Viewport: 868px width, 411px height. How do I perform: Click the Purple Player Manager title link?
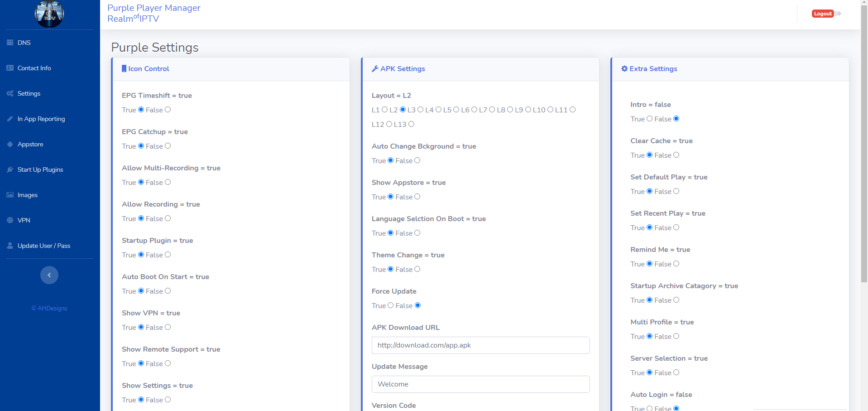coord(154,8)
